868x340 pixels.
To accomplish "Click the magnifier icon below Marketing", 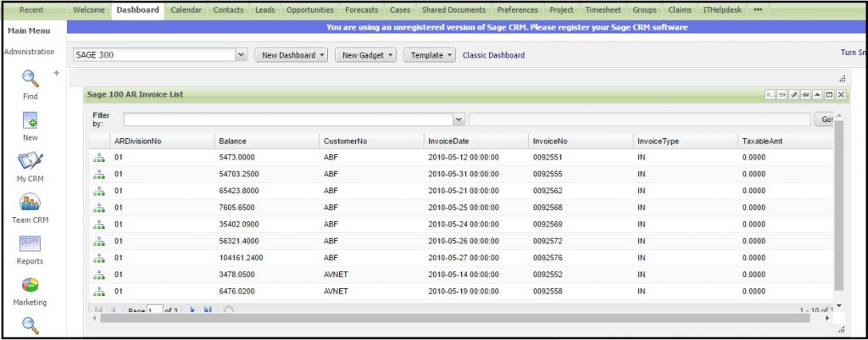I will pyautogui.click(x=31, y=326).
